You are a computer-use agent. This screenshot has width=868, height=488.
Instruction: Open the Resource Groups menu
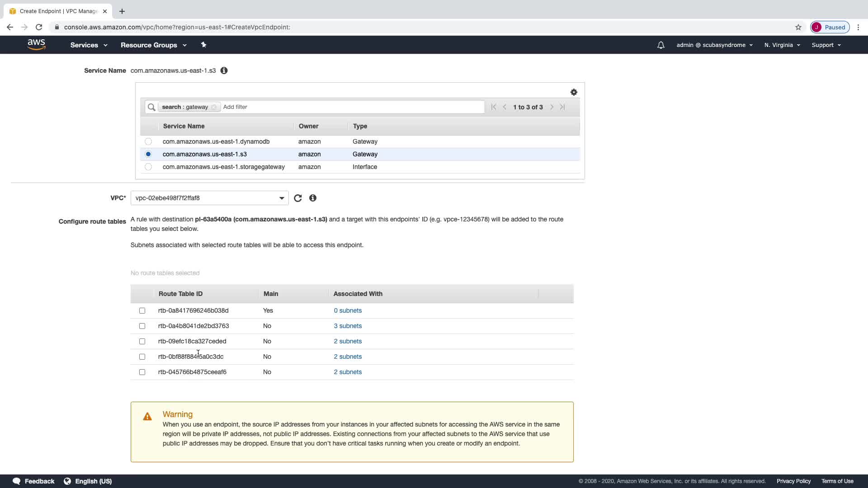pos(153,45)
